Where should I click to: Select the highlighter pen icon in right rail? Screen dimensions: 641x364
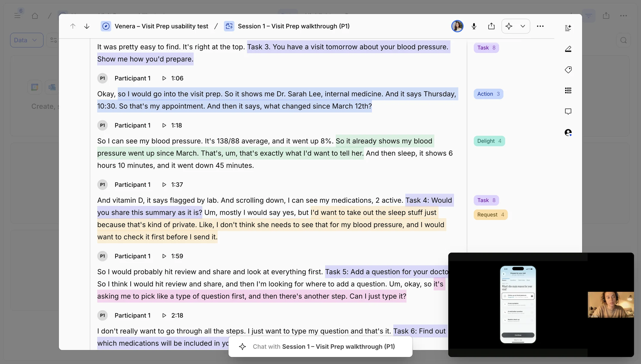(568, 49)
